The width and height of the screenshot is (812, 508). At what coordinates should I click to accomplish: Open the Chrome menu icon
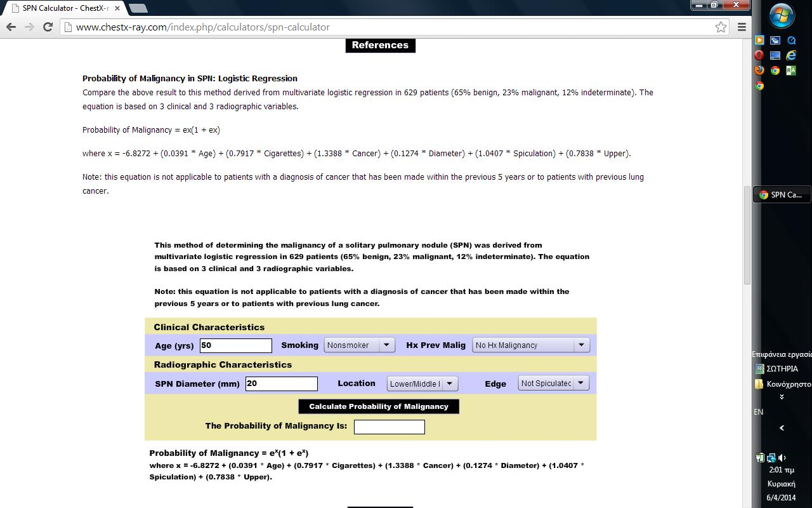point(742,27)
